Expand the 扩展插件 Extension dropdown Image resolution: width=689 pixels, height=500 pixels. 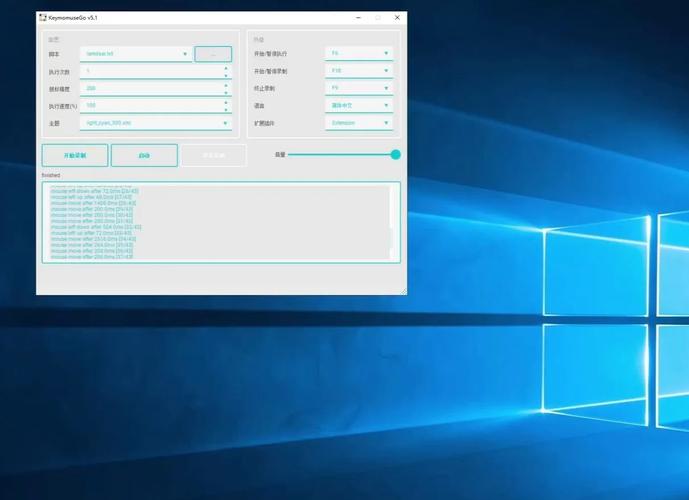click(386, 124)
